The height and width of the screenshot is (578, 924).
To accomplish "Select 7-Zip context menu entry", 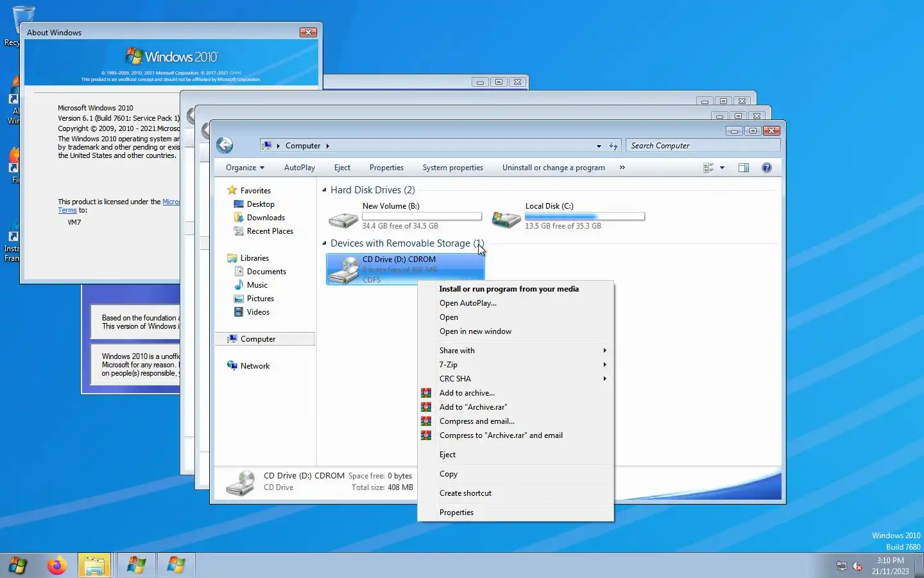I will point(516,365).
